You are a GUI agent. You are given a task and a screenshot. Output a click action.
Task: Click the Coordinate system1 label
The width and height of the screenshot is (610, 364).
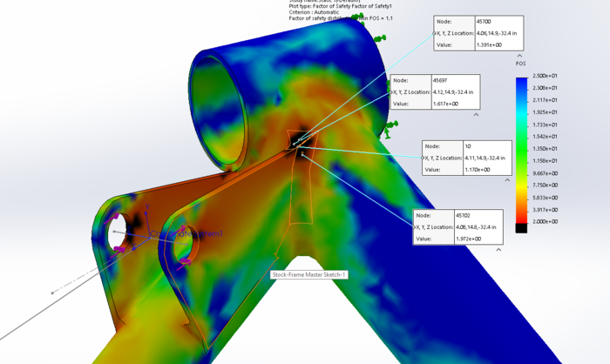(186, 233)
